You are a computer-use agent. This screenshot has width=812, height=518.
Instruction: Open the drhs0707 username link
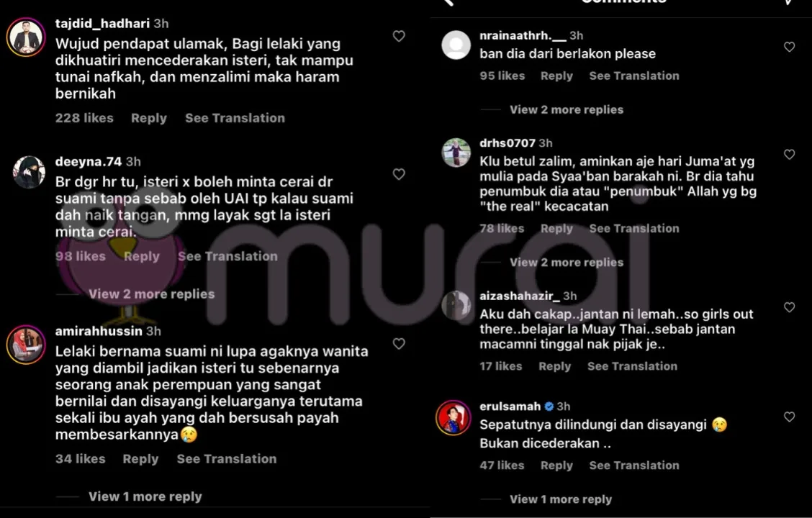pyautogui.click(x=507, y=143)
